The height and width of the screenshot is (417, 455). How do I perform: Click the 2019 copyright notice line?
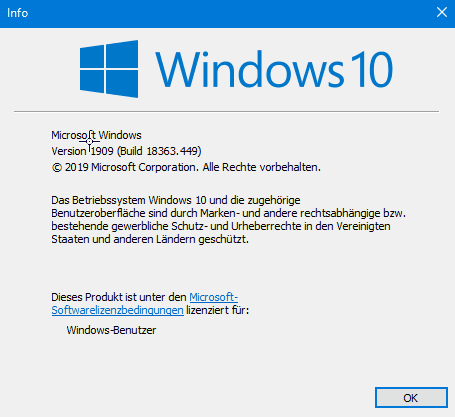(x=186, y=167)
